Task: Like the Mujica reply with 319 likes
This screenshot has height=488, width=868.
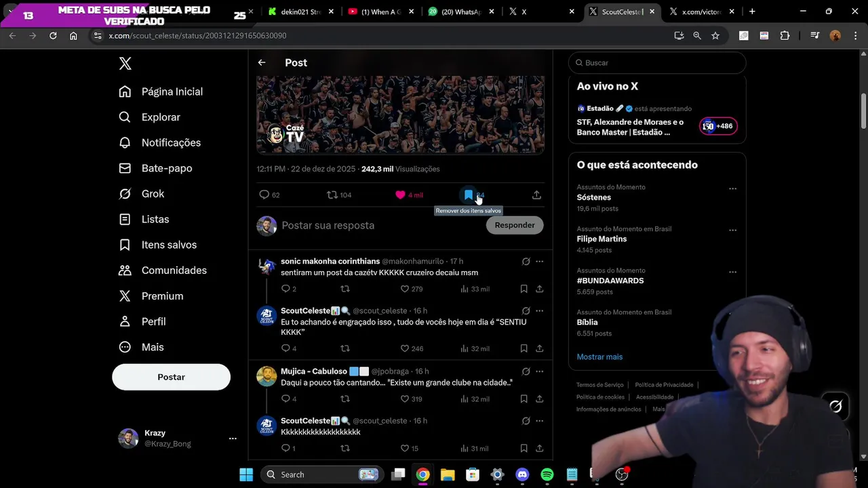Action: click(x=405, y=399)
